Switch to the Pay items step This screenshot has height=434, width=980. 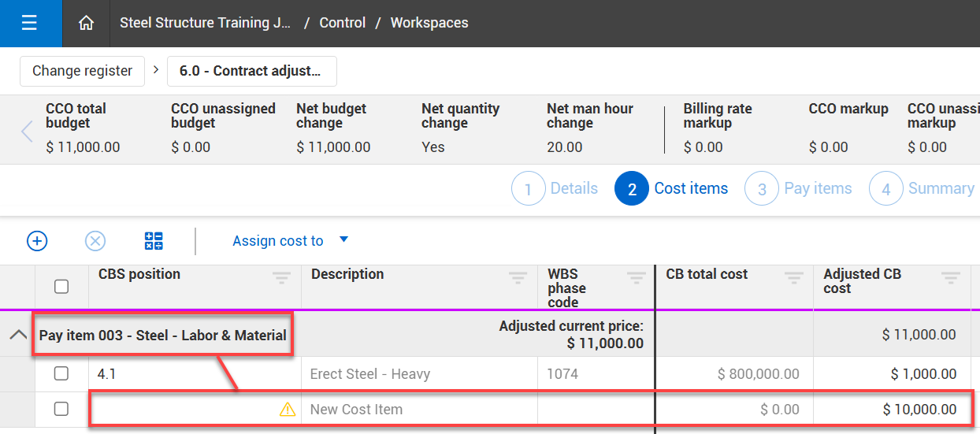[800, 189]
